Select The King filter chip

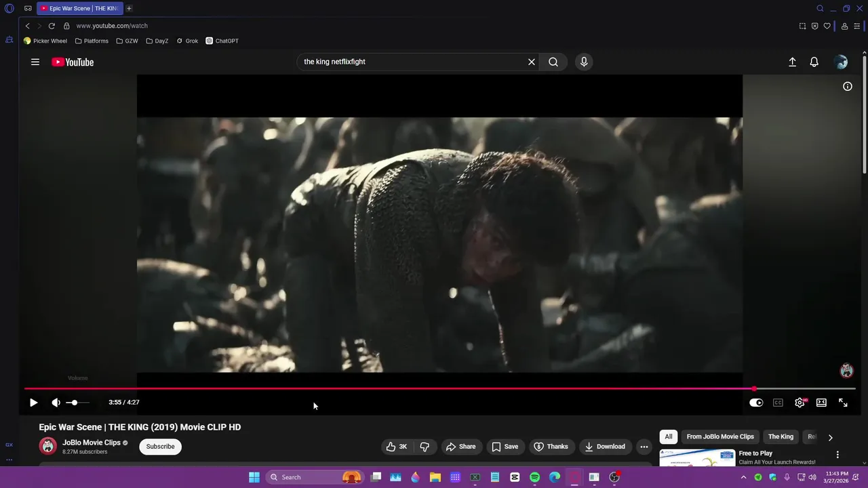coord(781,437)
